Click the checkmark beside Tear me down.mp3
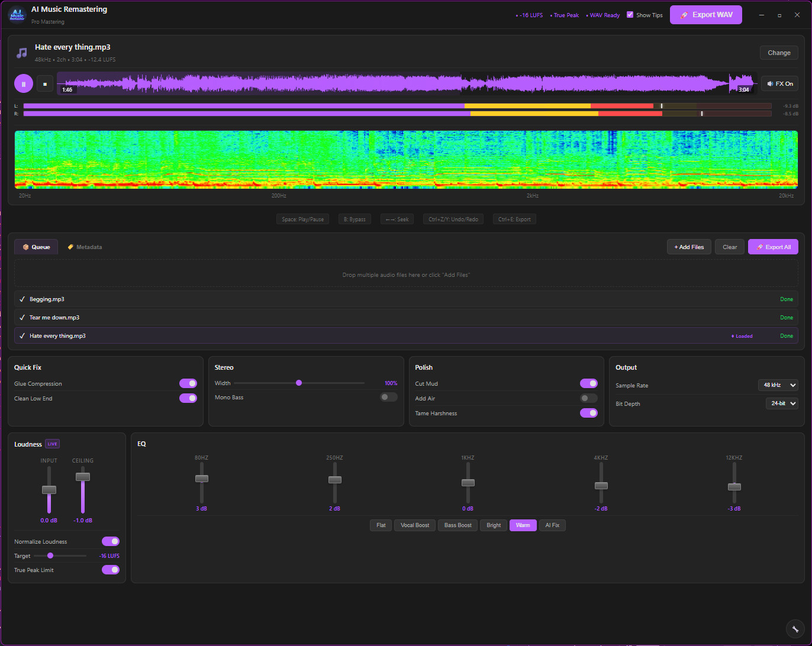The height and width of the screenshot is (646, 812). coord(22,318)
